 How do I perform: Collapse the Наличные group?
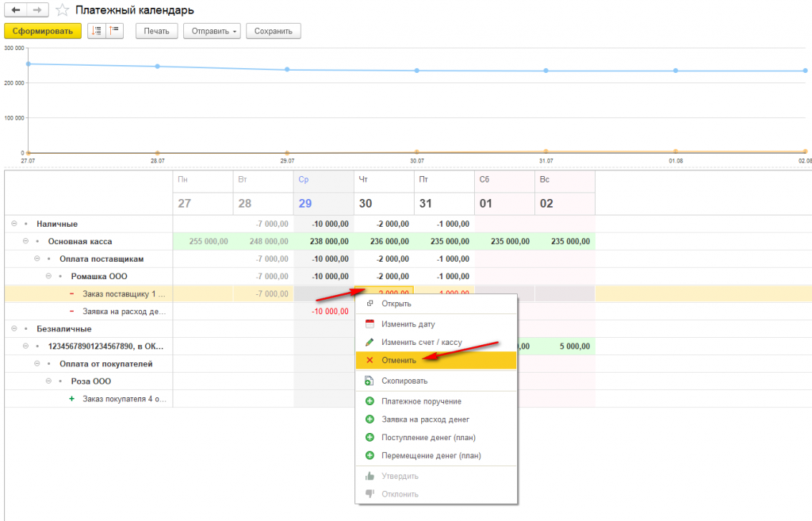(x=14, y=224)
